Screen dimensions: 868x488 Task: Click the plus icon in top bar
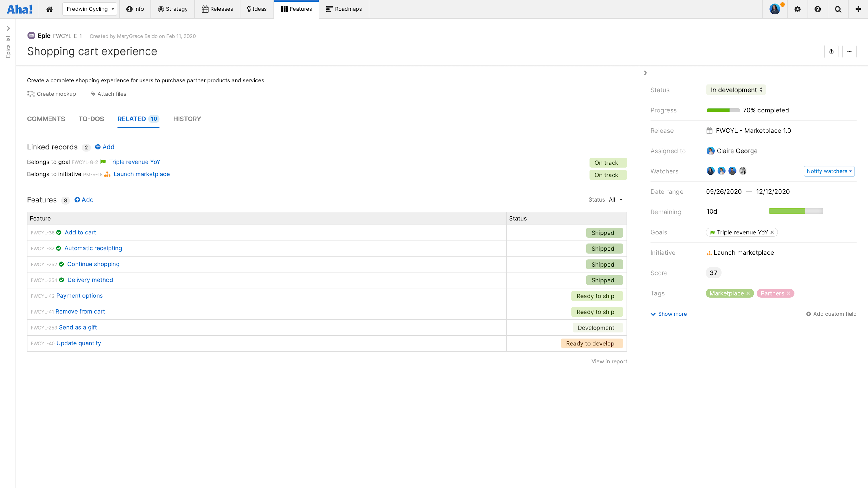pyautogui.click(x=858, y=9)
